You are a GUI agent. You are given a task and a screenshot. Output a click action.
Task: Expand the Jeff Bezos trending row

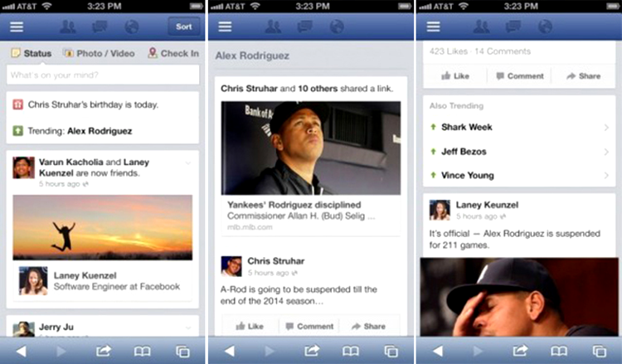pyautogui.click(x=519, y=152)
